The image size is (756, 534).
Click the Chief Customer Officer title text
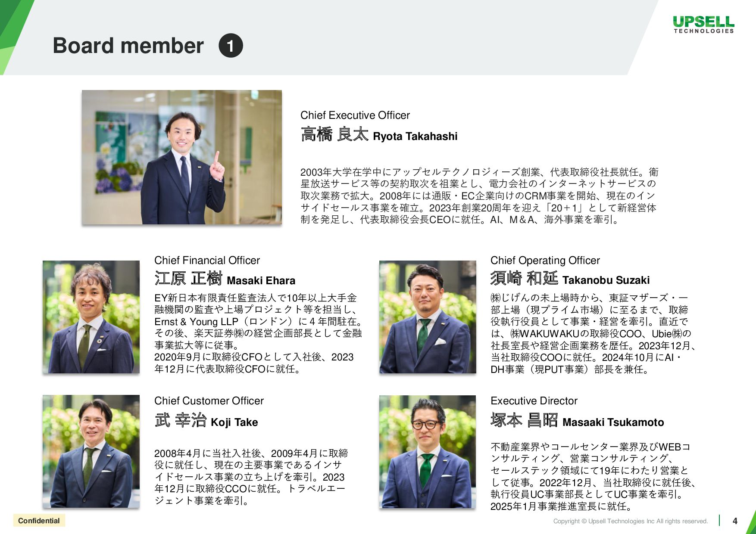[209, 401]
